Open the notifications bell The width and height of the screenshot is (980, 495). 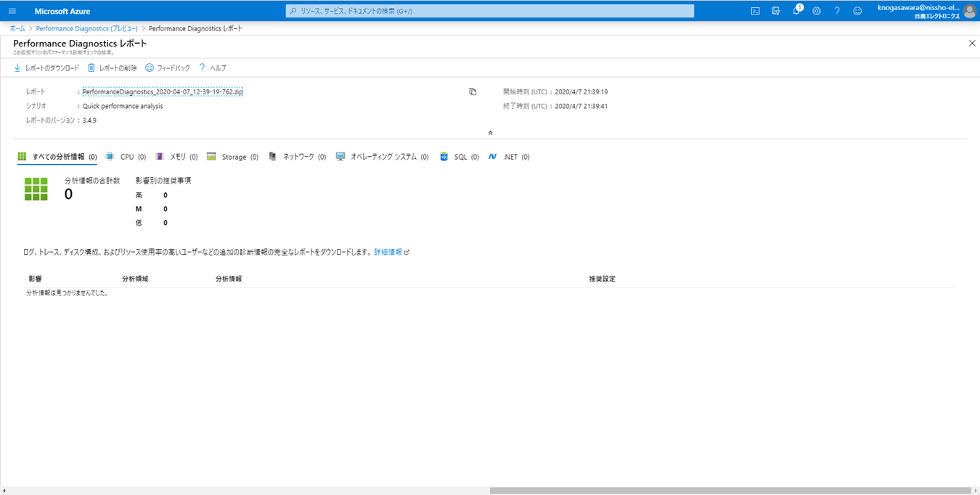click(796, 11)
